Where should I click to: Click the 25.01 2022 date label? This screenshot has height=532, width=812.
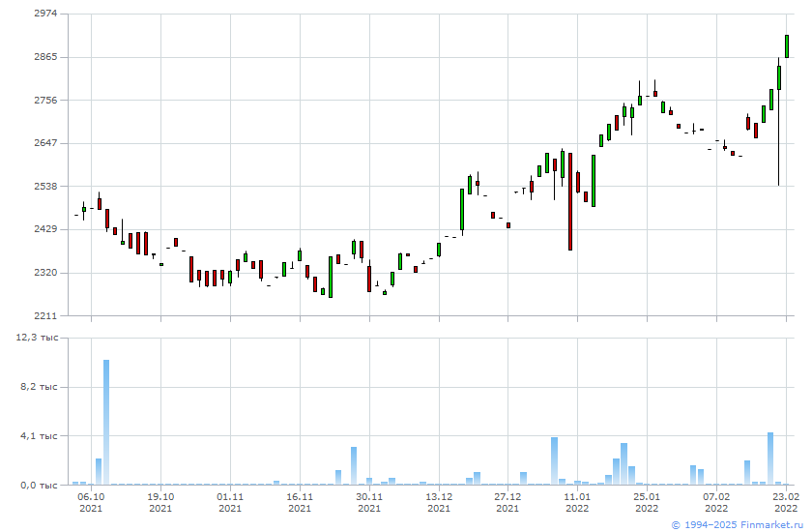(x=647, y=502)
